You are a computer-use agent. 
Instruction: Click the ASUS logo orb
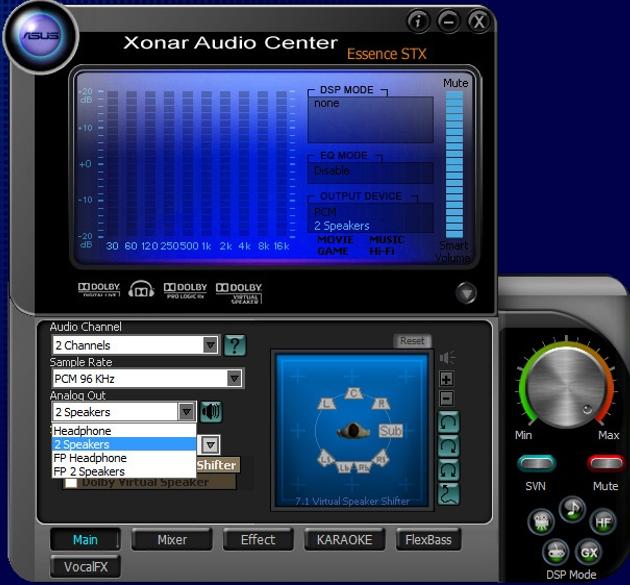(x=41, y=36)
